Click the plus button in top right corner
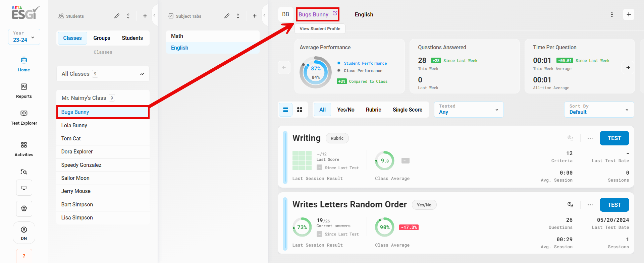Image resolution: width=644 pixels, height=263 pixels. 629,14
